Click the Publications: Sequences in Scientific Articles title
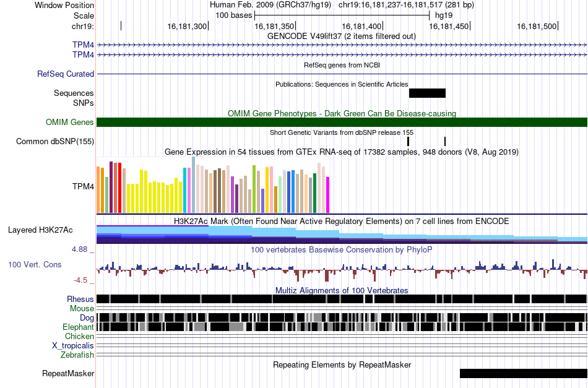This screenshot has height=388, width=588. tap(342, 84)
